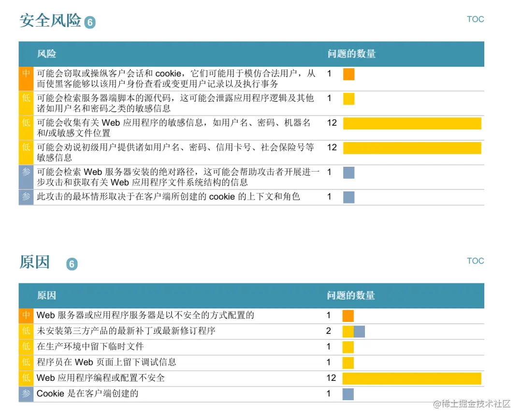
Task: Click the 低 severity tag for 在生产环境中留下临时文件
Action: [26, 347]
